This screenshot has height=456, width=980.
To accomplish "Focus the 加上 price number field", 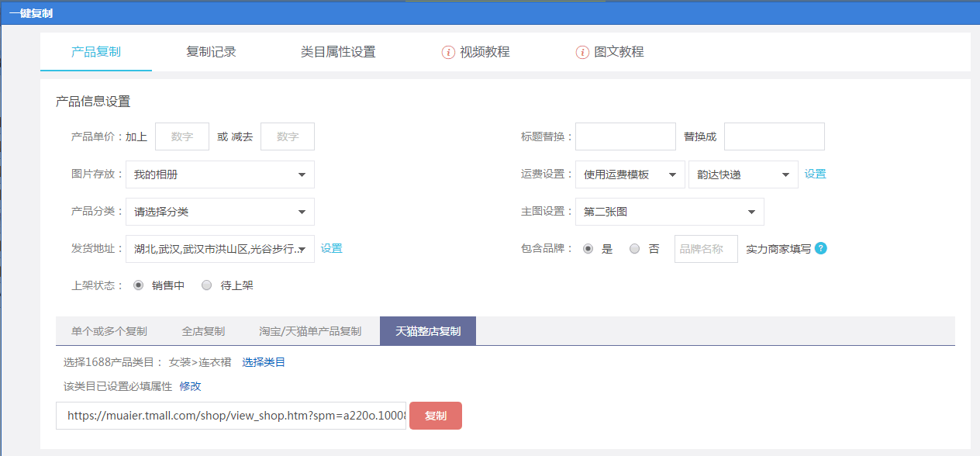I will click(182, 136).
